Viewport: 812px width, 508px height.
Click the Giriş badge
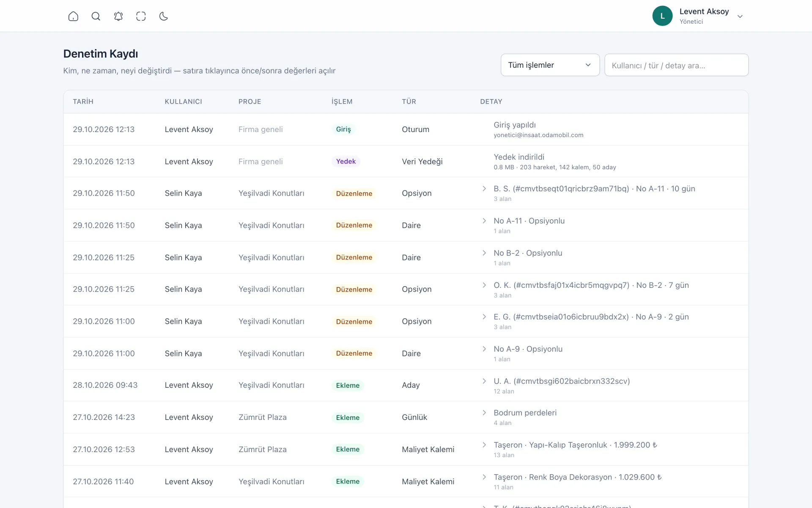(x=343, y=130)
